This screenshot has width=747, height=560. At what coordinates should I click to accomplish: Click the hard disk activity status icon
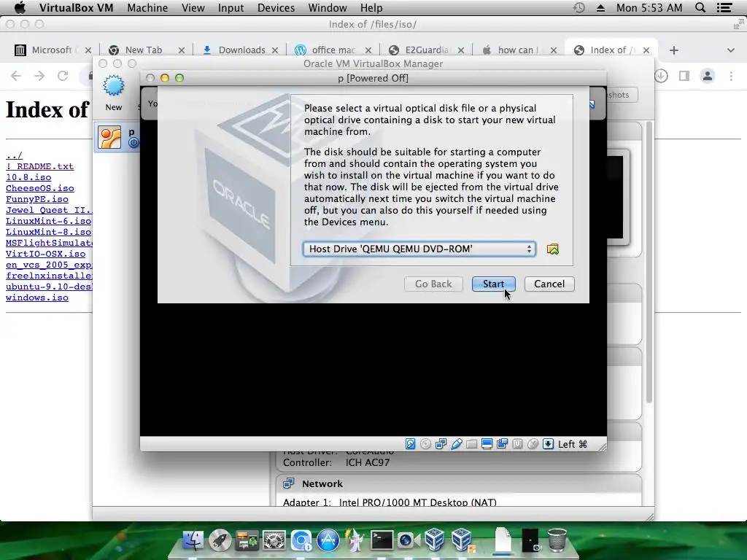click(x=410, y=444)
